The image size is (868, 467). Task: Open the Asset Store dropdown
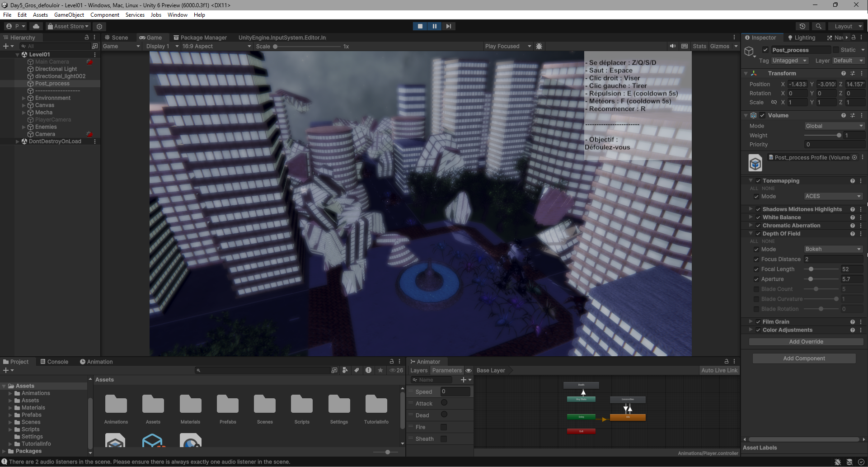coord(69,26)
